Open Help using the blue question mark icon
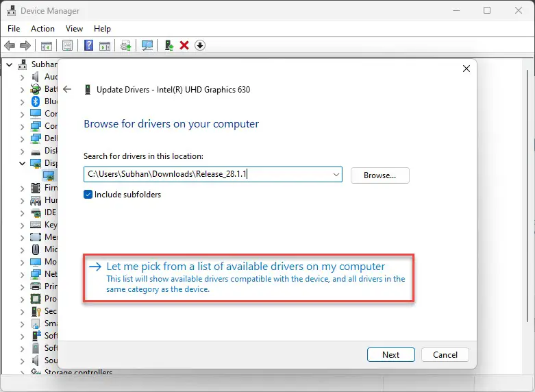 89,45
